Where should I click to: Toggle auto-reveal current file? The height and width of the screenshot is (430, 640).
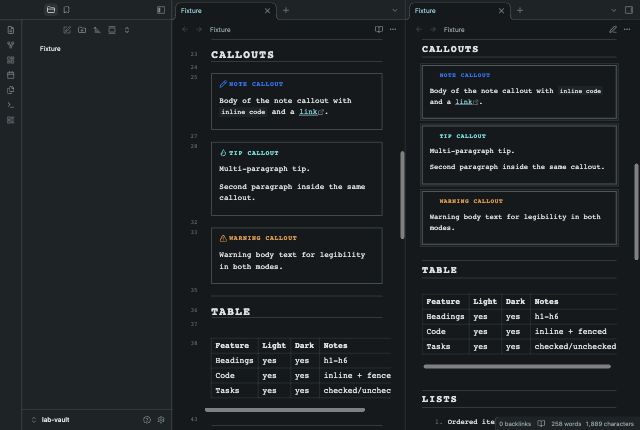[x=112, y=30]
